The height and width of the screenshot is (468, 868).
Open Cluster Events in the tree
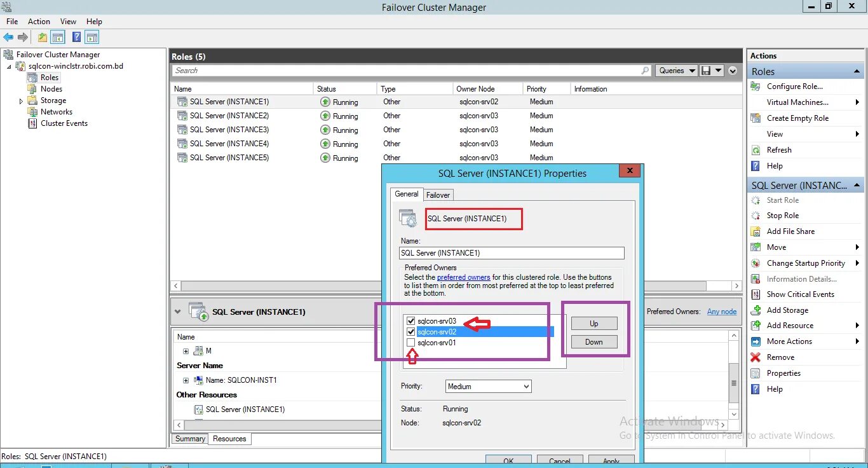coord(64,123)
